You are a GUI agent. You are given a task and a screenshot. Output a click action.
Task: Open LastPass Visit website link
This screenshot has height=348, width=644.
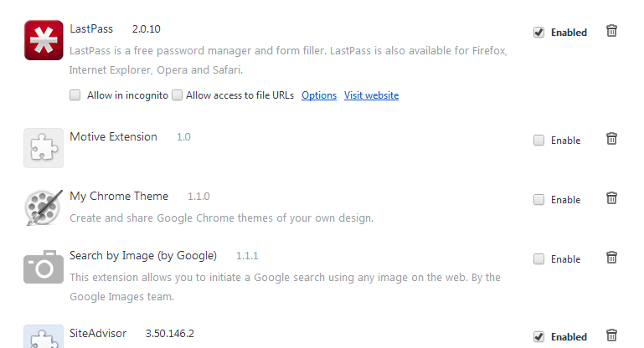[x=371, y=95]
